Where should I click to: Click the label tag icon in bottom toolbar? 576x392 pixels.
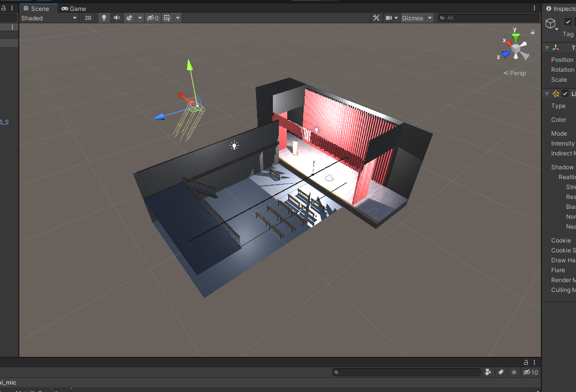(501, 372)
